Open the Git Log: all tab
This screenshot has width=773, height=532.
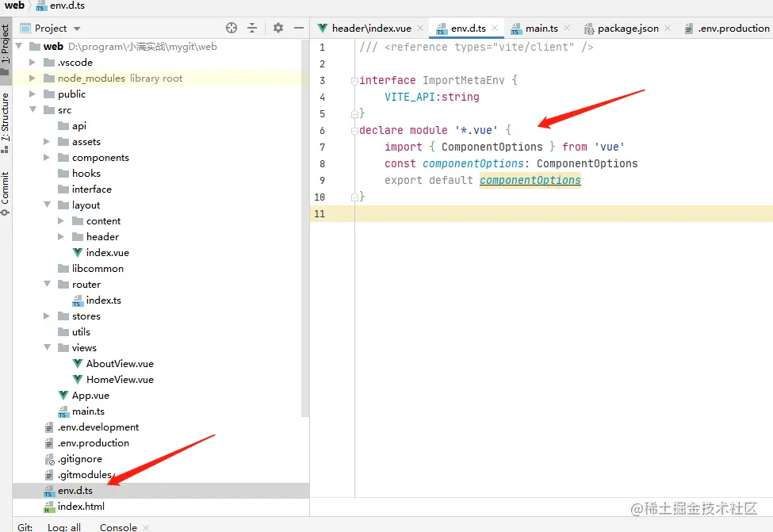pos(64,527)
